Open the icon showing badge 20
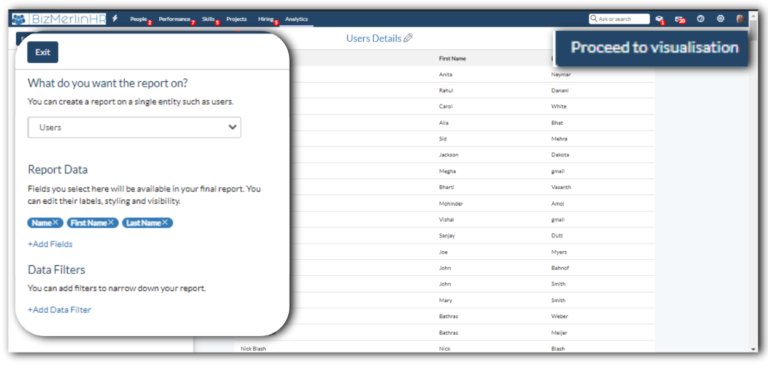 [x=680, y=20]
